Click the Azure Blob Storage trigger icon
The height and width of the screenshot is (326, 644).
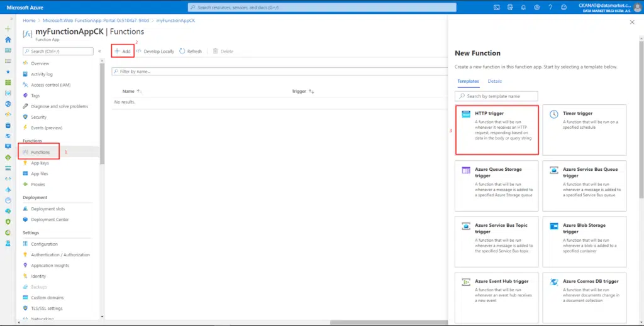(553, 226)
